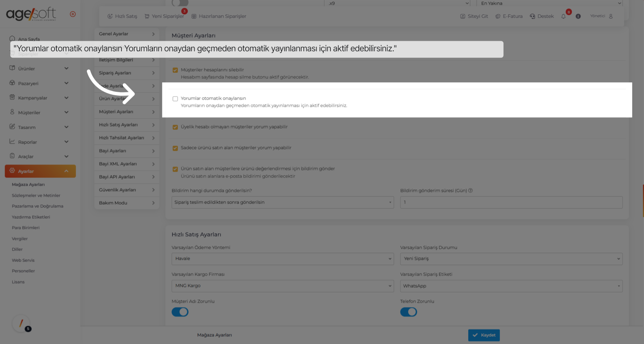The width and height of the screenshot is (644, 344).
Task: Click Araçlar sidebar icon
Action: click(12, 156)
